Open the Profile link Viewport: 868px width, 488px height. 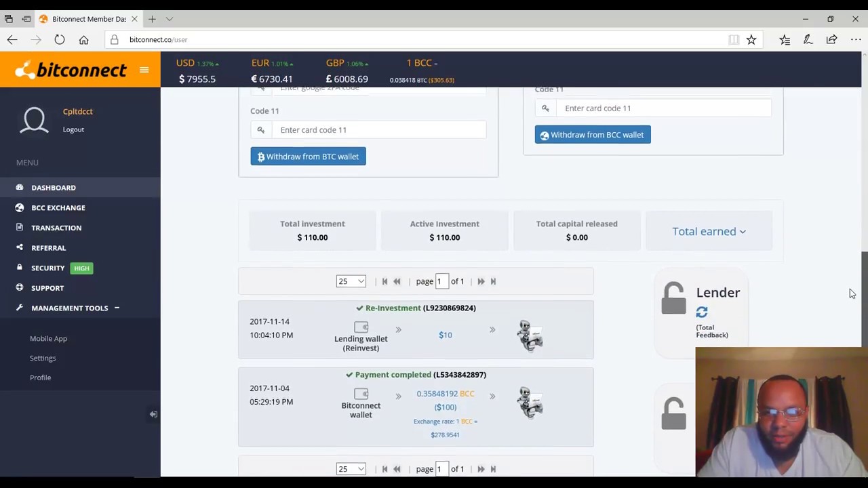click(40, 378)
